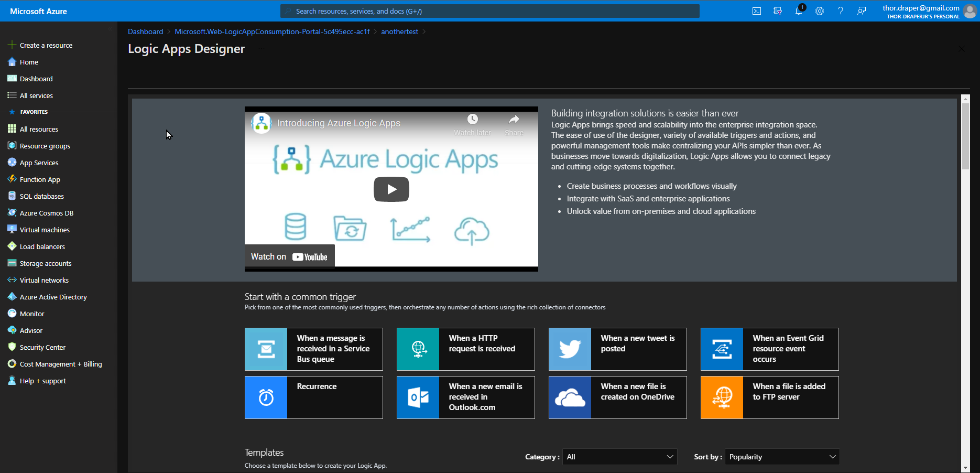Click the Storage accounts icon
This screenshot has width=980, height=473.
(12, 263)
